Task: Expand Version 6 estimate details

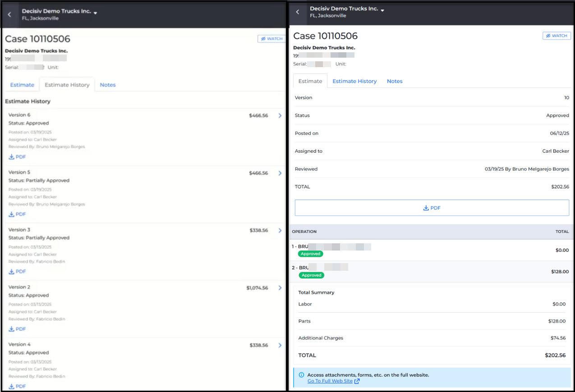Action: click(280, 115)
